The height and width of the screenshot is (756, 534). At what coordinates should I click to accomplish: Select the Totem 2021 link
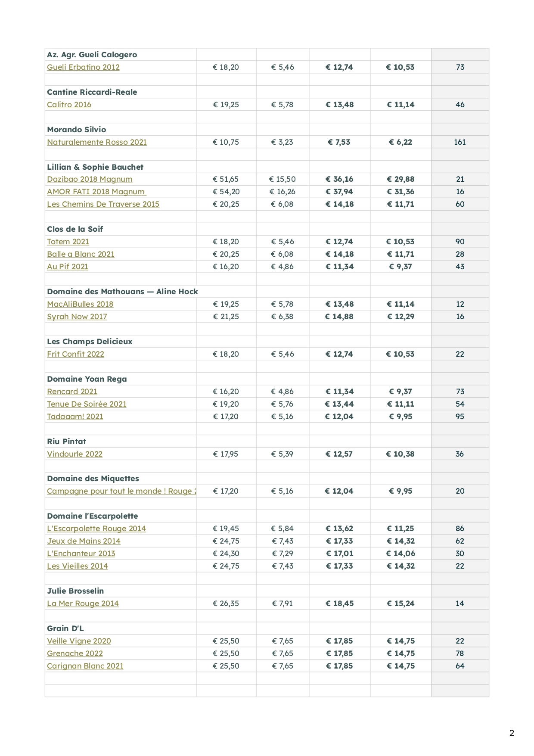coord(68,242)
